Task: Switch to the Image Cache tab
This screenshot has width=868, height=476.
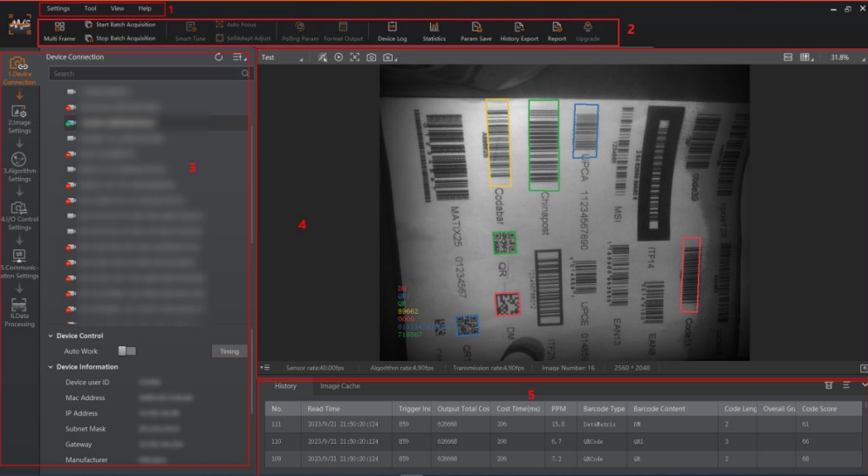Action: (x=340, y=386)
